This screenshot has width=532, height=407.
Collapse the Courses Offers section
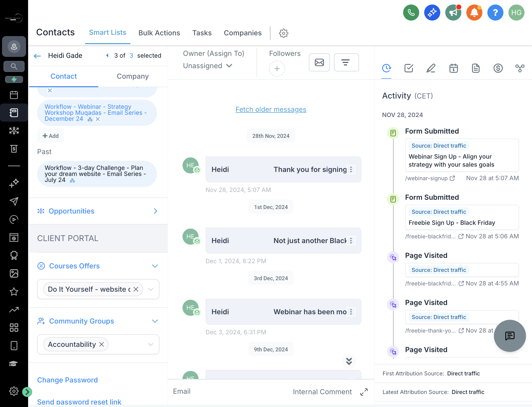click(155, 266)
